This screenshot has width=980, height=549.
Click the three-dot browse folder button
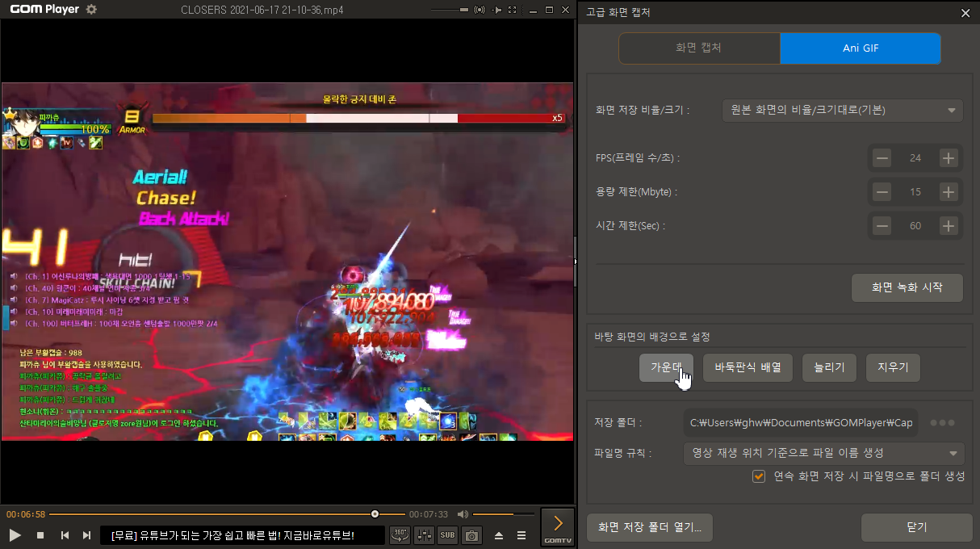[942, 422]
